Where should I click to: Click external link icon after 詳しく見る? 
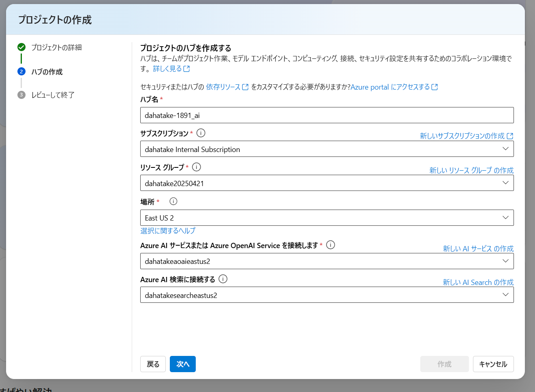[x=186, y=69]
